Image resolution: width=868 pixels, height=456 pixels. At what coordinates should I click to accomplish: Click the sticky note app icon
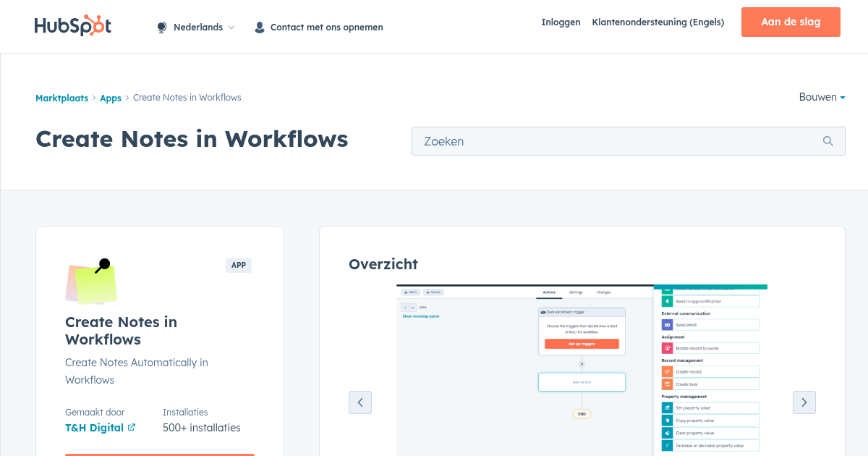point(91,282)
